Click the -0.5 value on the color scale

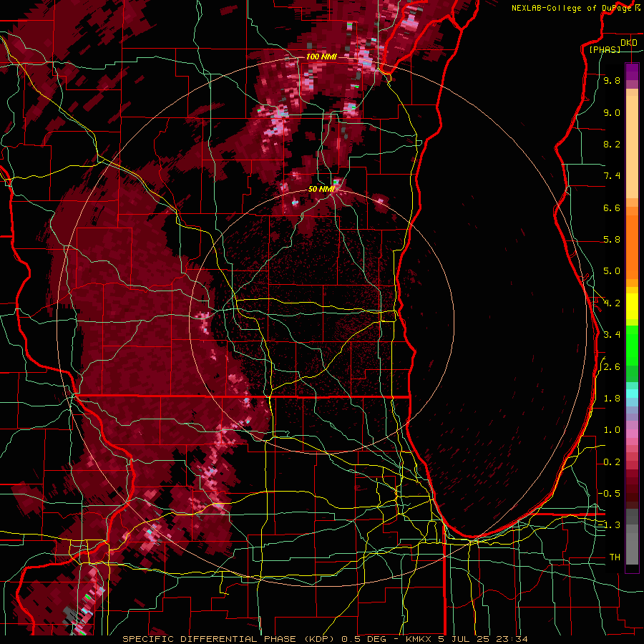(x=610, y=494)
